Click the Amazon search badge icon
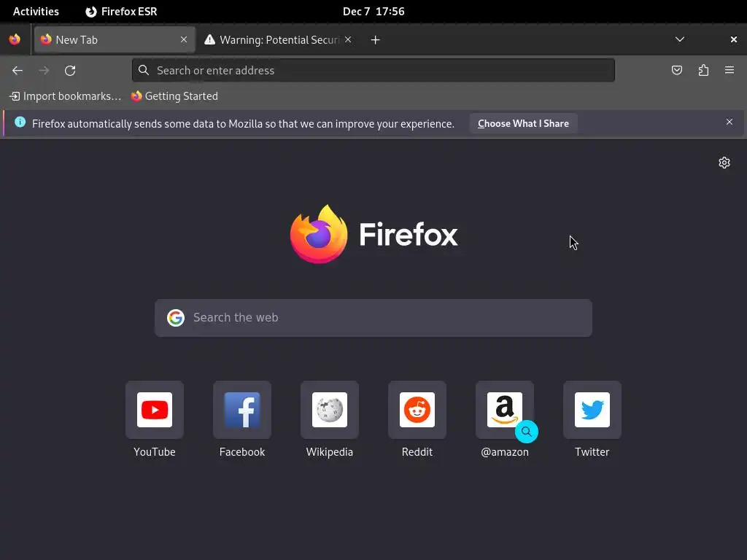Viewport: 747px width, 560px height. [x=527, y=432]
